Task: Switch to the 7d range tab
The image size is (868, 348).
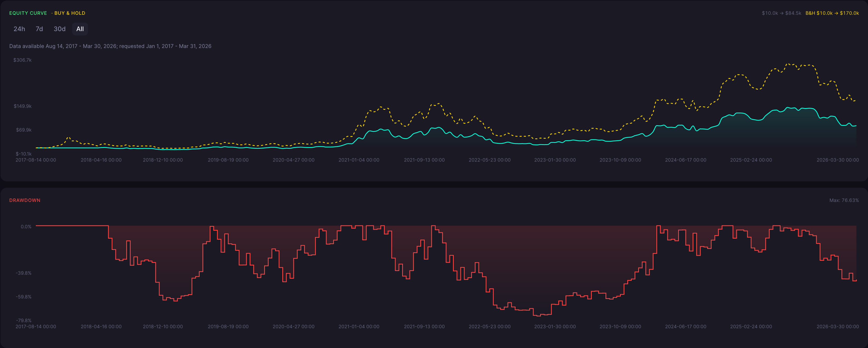Action: (39, 29)
